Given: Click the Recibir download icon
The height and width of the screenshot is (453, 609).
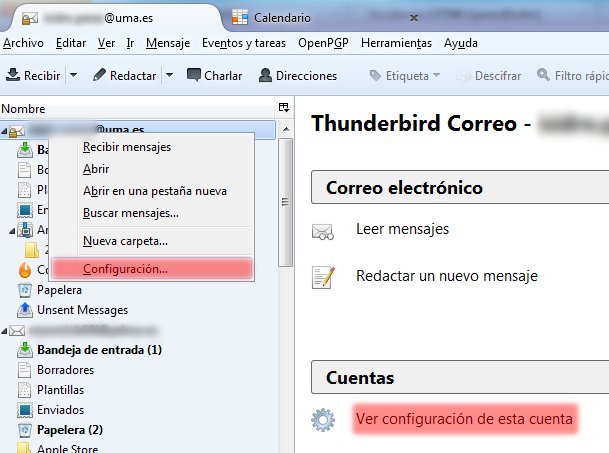Looking at the screenshot, I should click(x=13, y=75).
